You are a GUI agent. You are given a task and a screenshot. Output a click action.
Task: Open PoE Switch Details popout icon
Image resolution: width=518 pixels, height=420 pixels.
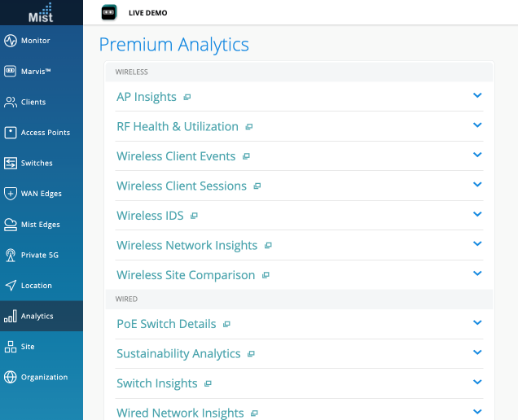coord(226,324)
